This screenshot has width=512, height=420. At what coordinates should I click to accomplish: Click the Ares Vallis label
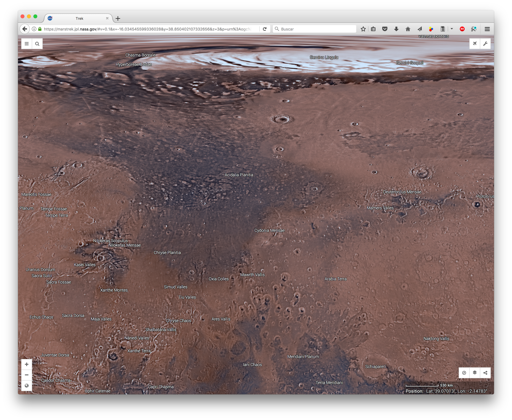[221, 319]
